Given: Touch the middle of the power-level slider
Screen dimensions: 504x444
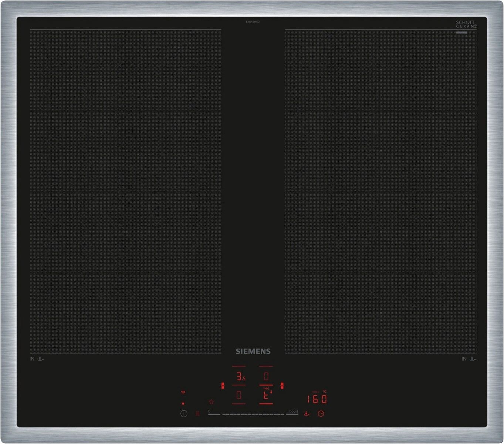Looking at the screenshot, I should [x=253, y=414].
